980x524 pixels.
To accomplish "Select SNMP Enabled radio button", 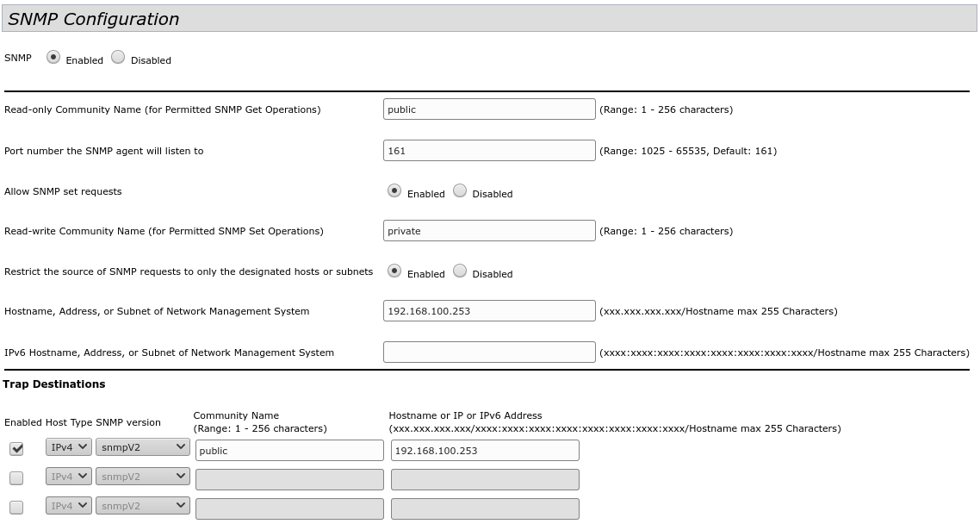I will pyautogui.click(x=53, y=58).
